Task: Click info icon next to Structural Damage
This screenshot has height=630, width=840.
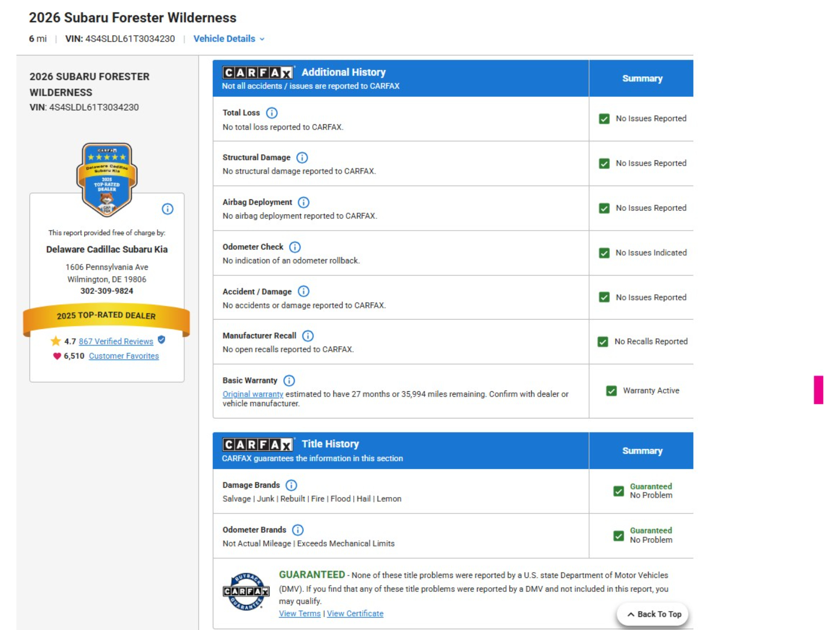Action: [302, 157]
